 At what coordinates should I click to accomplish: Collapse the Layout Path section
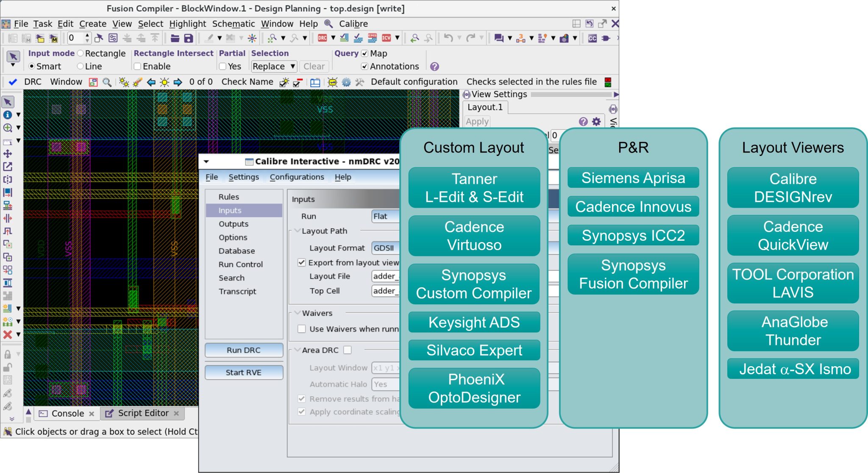point(297,231)
